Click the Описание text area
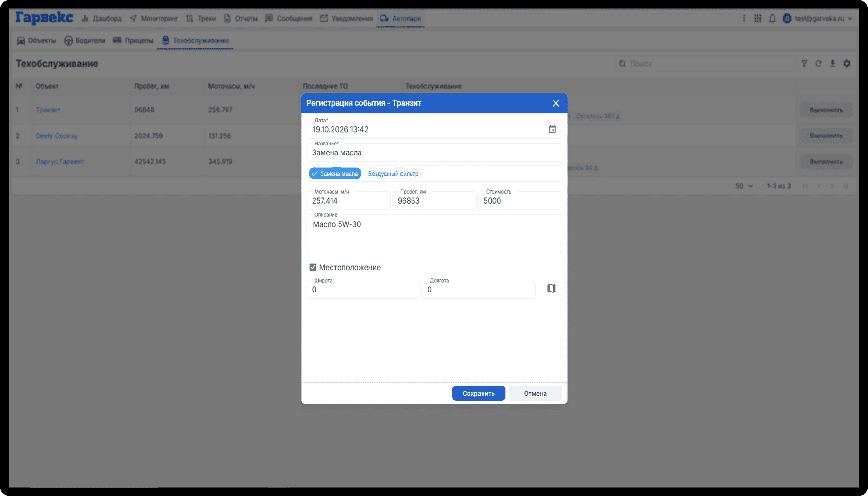This screenshot has height=496, width=868. [x=434, y=234]
